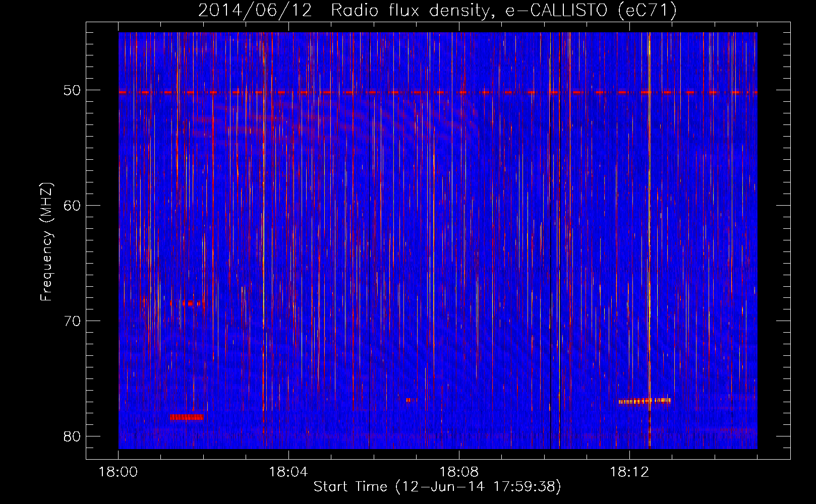Click the 'Start Time (12-Jun-14 17:59:38)' label
Viewport: 816px width, 504px height.
point(437,487)
